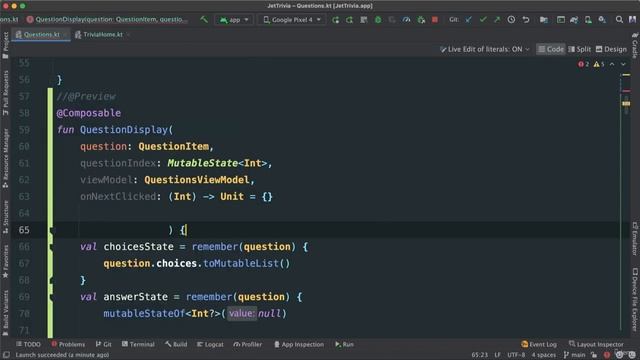Open Git Show History clock icon
The width and height of the screenshot is (640, 360).
tap(511, 20)
